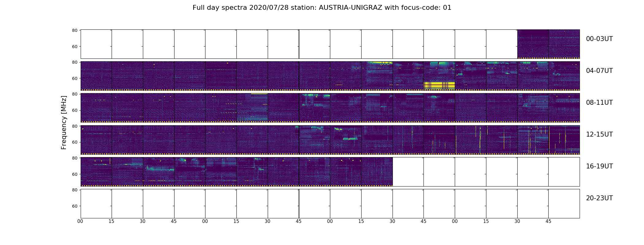Select the "Frequency [MHz]" y-axis label
The image size is (644, 245).
(x=64, y=123)
